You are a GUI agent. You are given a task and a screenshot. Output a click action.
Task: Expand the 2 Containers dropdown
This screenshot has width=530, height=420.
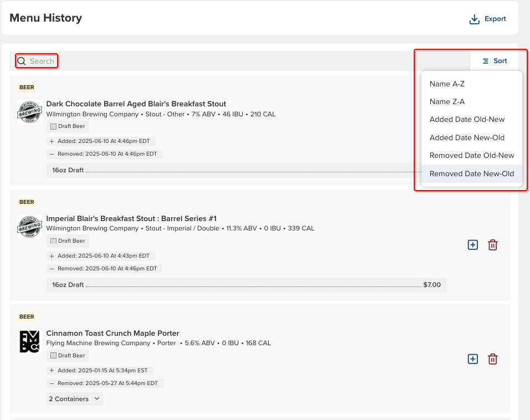coord(75,399)
